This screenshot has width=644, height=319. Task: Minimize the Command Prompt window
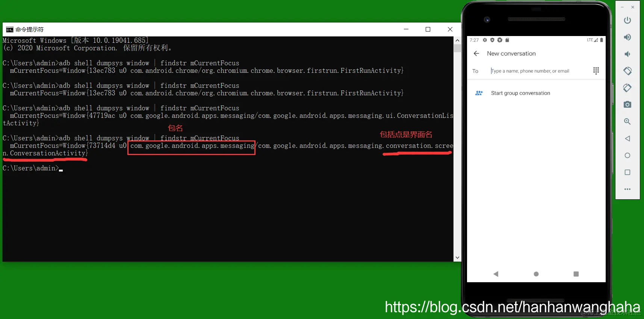coord(406,29)
